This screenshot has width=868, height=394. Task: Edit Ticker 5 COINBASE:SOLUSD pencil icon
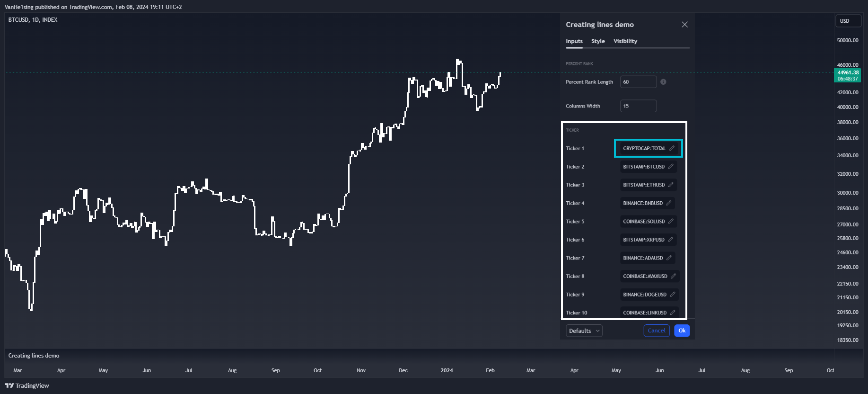[671, 221]
